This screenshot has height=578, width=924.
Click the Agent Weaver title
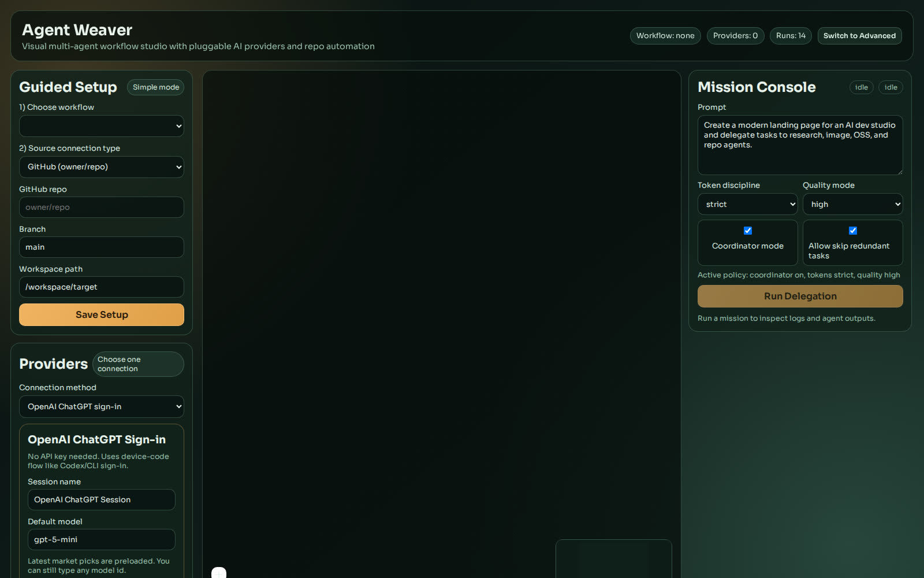[x=77, y=30]
